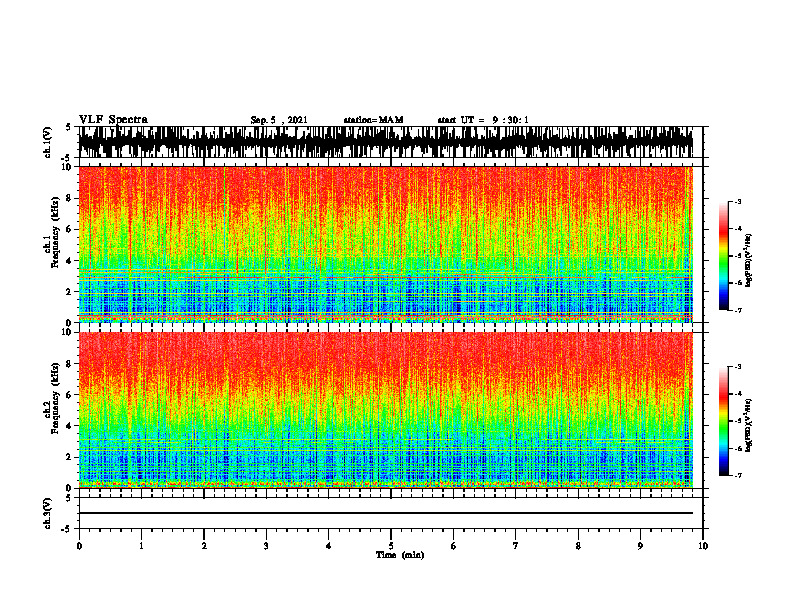Click the ch.3(V) flat trace line
Viewport: 792px width, 612px height.
(x=386, y=513)
